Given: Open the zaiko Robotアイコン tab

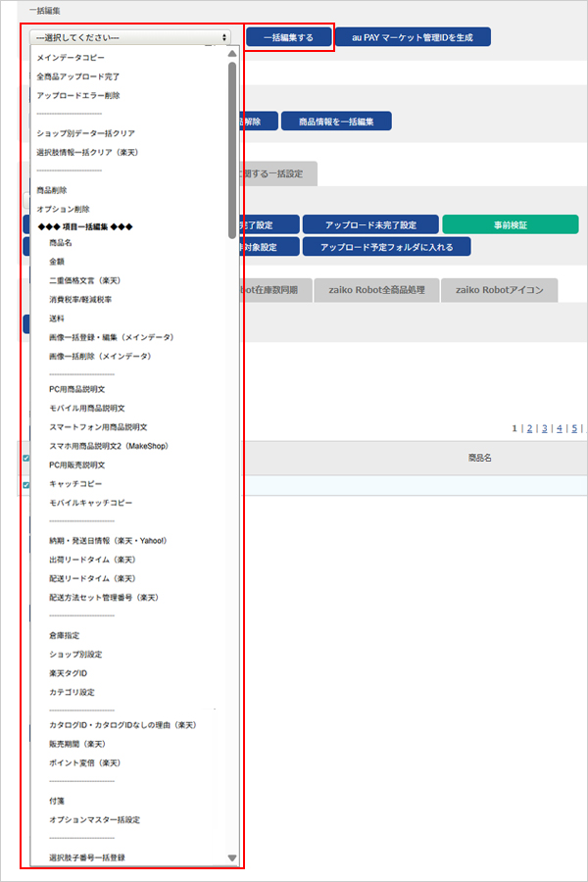Looking at the screenshot, I should (x=499, y=290).
